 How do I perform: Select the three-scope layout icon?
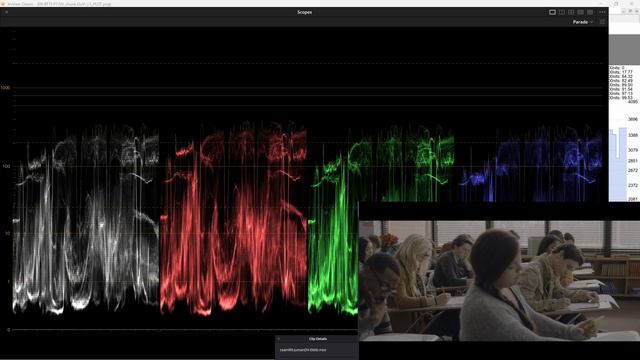point(571,12)
